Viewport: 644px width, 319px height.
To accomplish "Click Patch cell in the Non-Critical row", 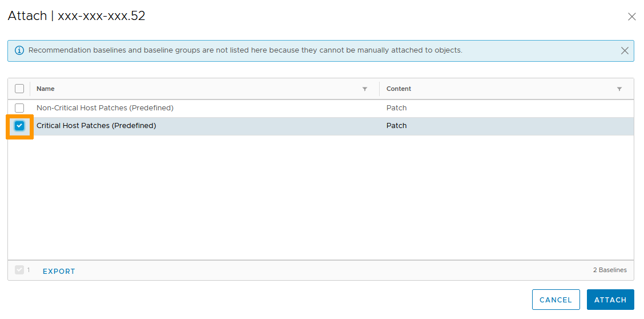I will pyautogui.click(x=396, y=108).
